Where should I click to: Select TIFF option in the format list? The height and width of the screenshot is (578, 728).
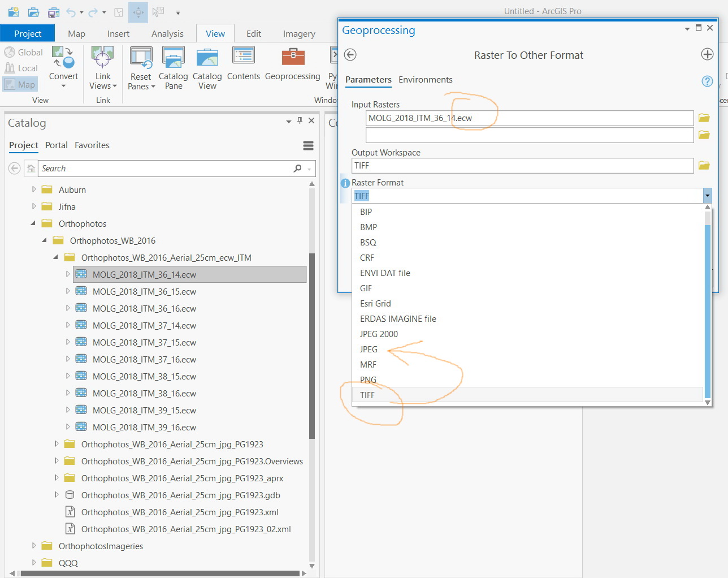[x=527, y=395]
